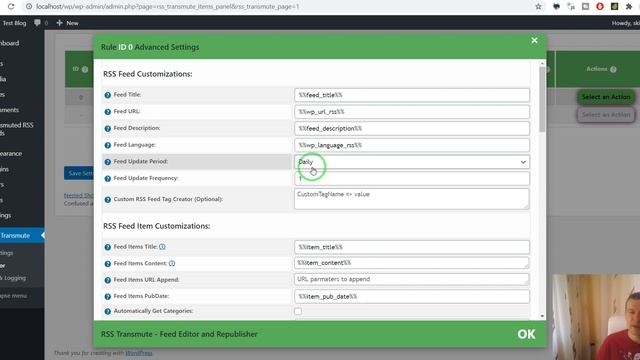Open the Comments sidebar menu item
Screen dimensions: 640x360
tap(9, 110)
